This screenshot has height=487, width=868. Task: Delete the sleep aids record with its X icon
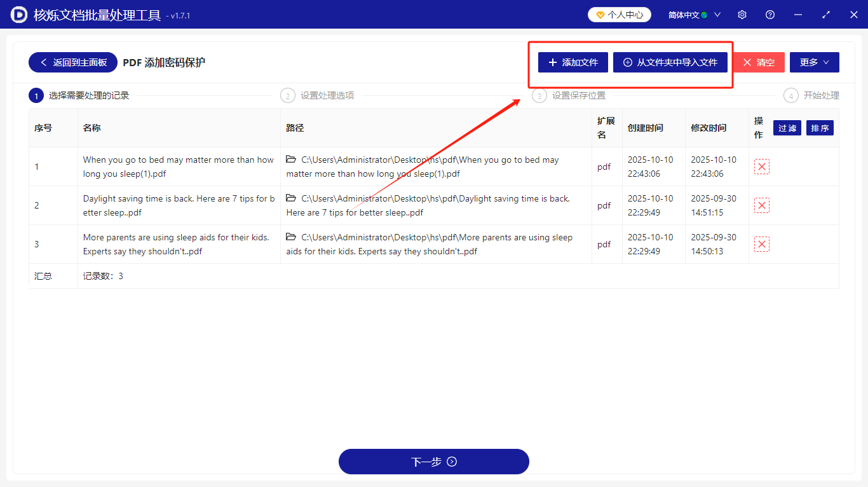[762, 243]
